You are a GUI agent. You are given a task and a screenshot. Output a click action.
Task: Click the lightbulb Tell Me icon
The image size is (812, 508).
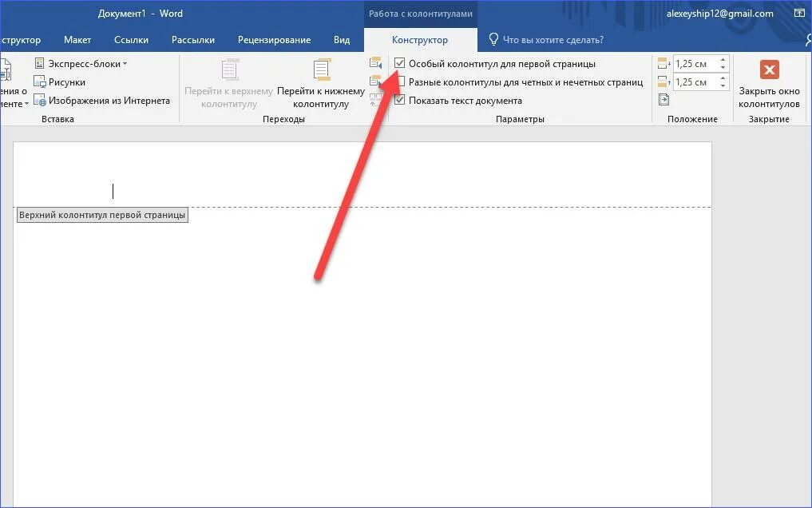click(x=493, y=39)
